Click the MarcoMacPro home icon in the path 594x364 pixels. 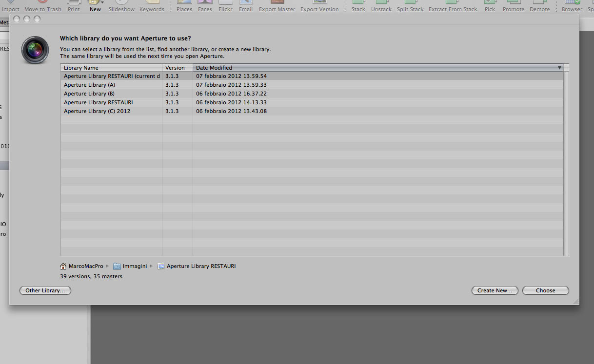tap(63, 266)
